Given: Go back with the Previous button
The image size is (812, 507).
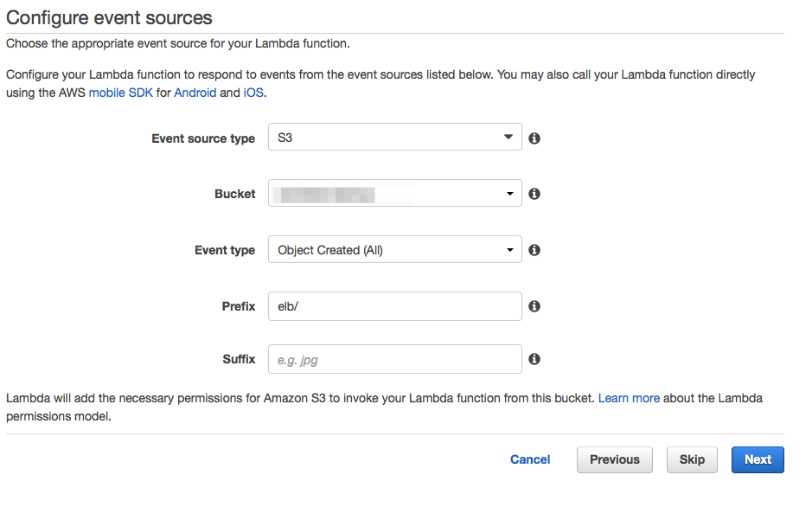Looking at the screenshot, I should click(x=614, y=459).
